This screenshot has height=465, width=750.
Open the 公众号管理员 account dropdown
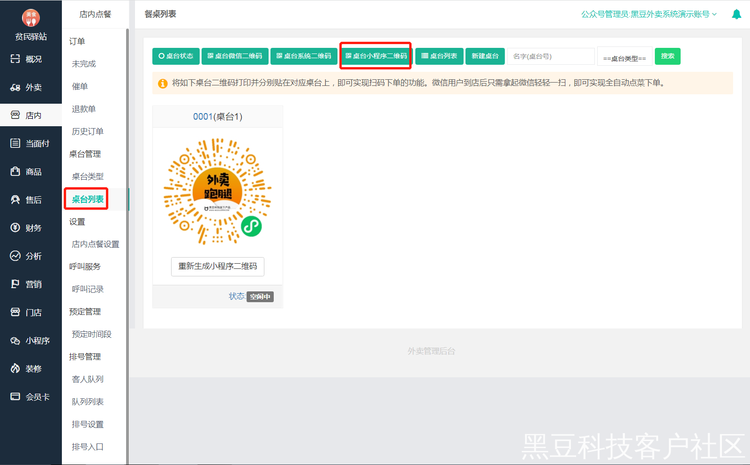649,14
